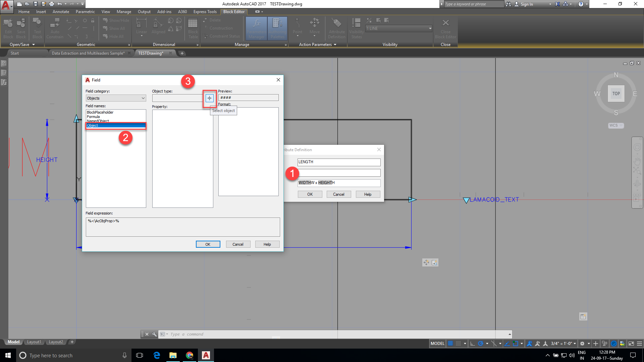The height and width of the screenshot is (362, 644).
Task: Toggle polar tracking in status bar
Action: coord(480,344)
